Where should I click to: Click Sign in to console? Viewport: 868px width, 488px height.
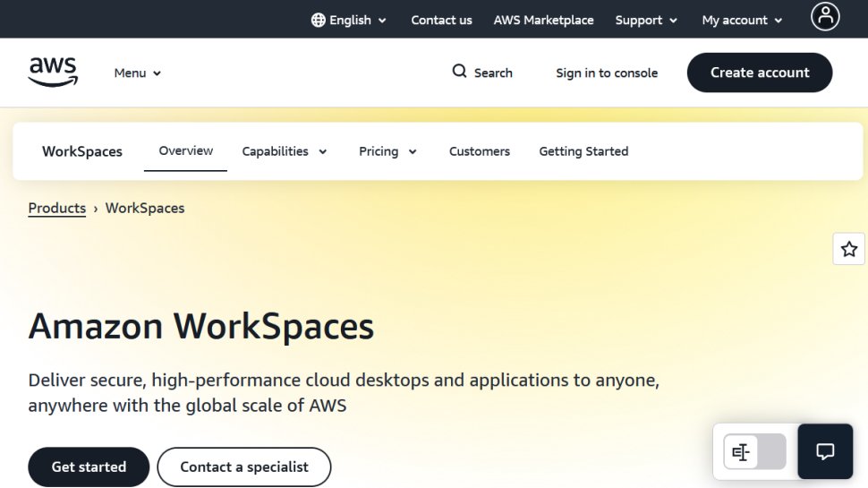(607, 73)
